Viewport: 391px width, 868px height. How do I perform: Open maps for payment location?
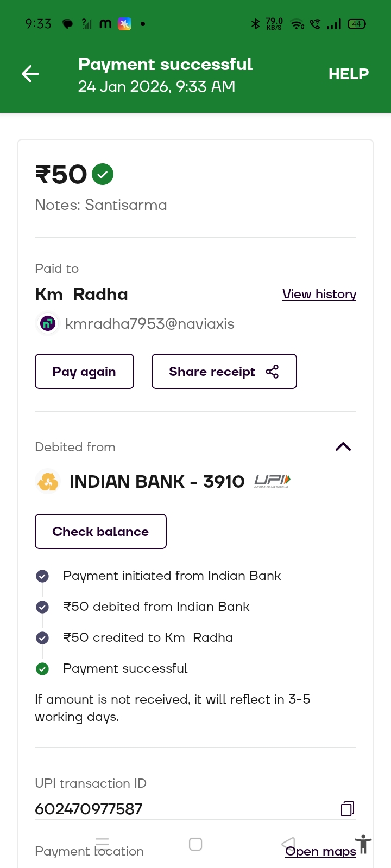coord(320,852)
